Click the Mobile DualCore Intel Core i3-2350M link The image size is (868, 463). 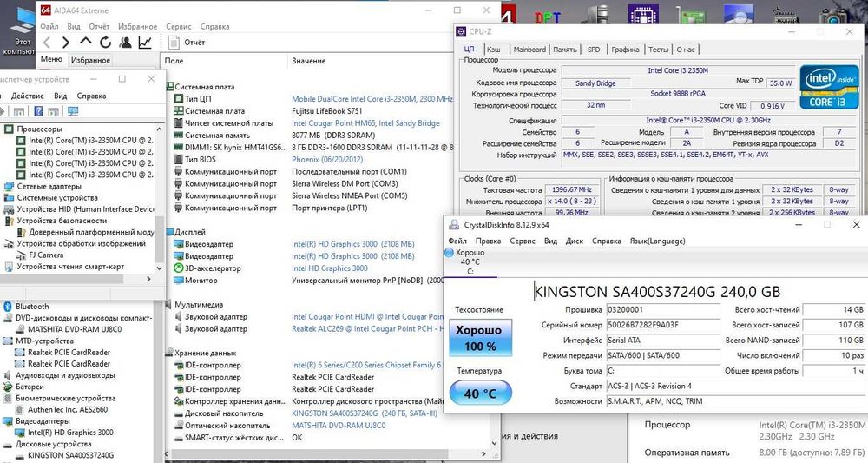[372, 98]
